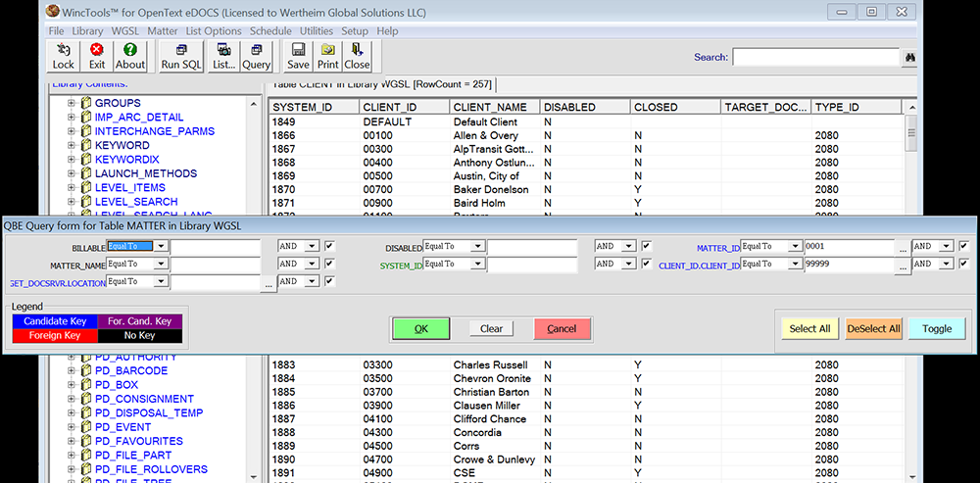Click the Clifford Chance client name cell
Viewport: 980px width, 483px height.
coord(494,418)
